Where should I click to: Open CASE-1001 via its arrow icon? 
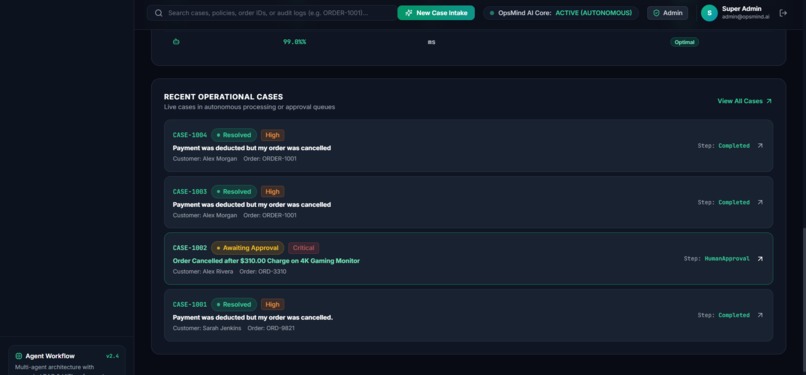click(760, 315)
